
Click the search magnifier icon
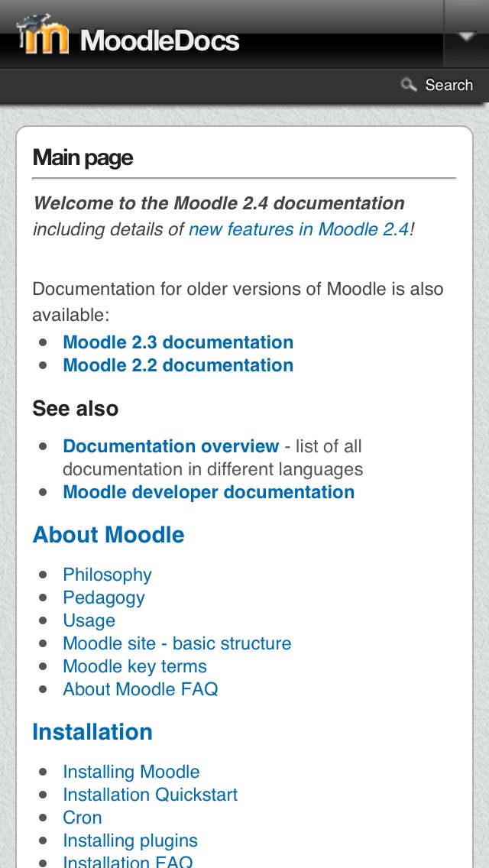pyautogui.click(x=409, y=85)
